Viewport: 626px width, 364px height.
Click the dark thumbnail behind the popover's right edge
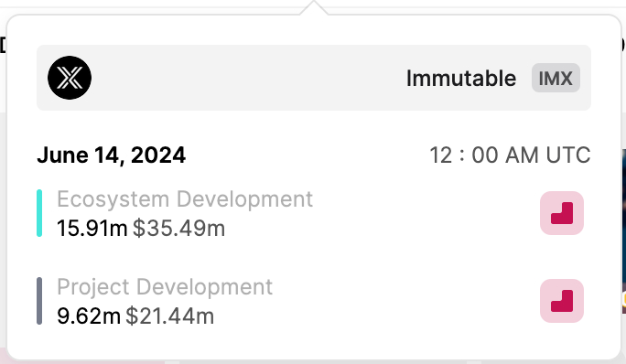pos(623,231)
